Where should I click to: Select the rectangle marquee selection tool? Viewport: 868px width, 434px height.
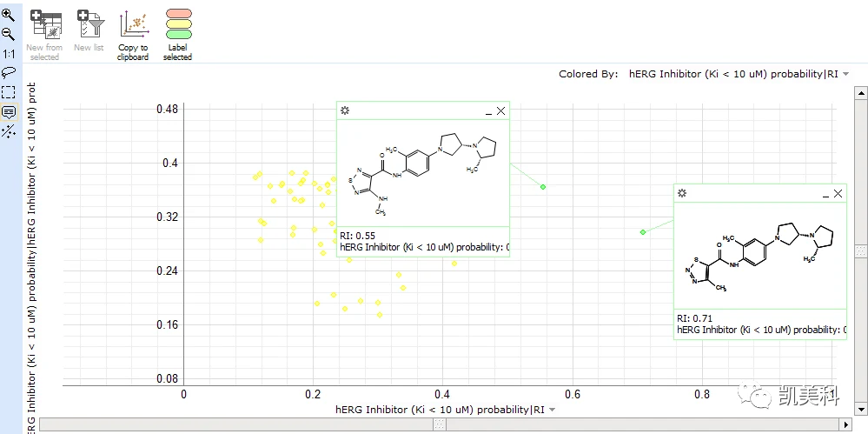click(x=9, y=92)
